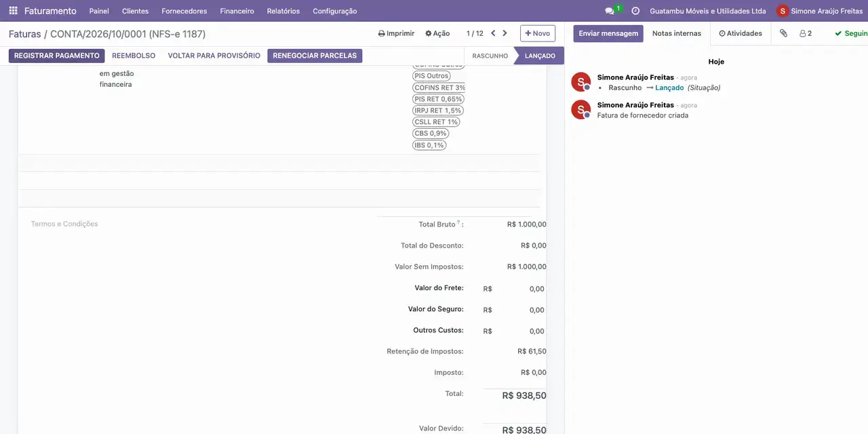Open the conversations icon with badge
Viewport: 868px width, 434px height.
tap(612, 11)
